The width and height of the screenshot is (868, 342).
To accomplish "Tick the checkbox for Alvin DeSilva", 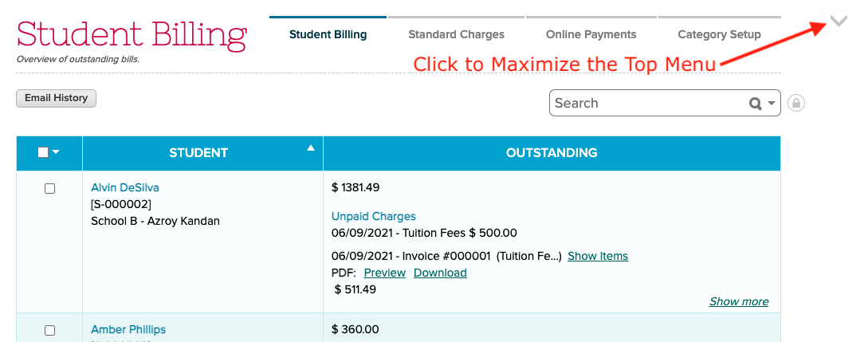I will pyautogui.click(x=49, y=189).
